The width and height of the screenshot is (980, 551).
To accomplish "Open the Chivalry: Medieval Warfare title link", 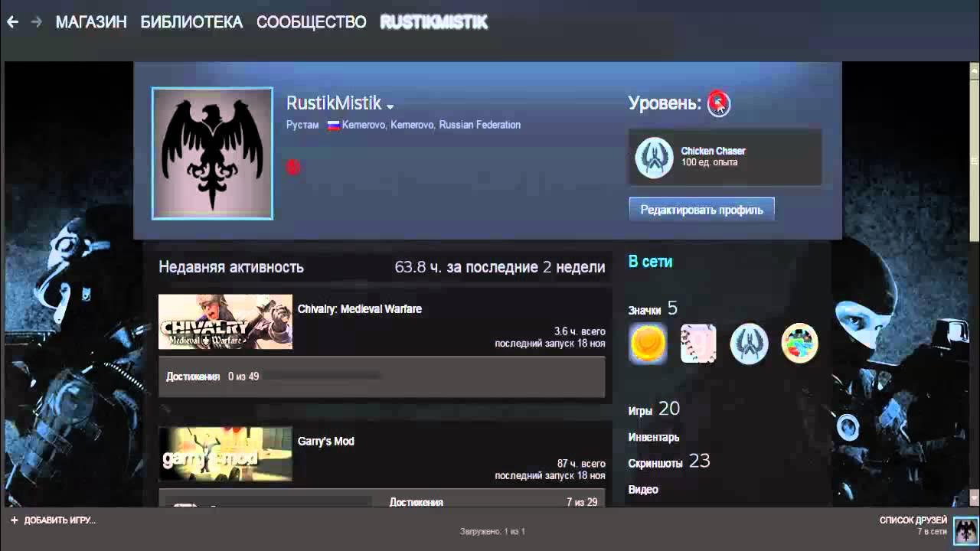I will coord(360,309).
